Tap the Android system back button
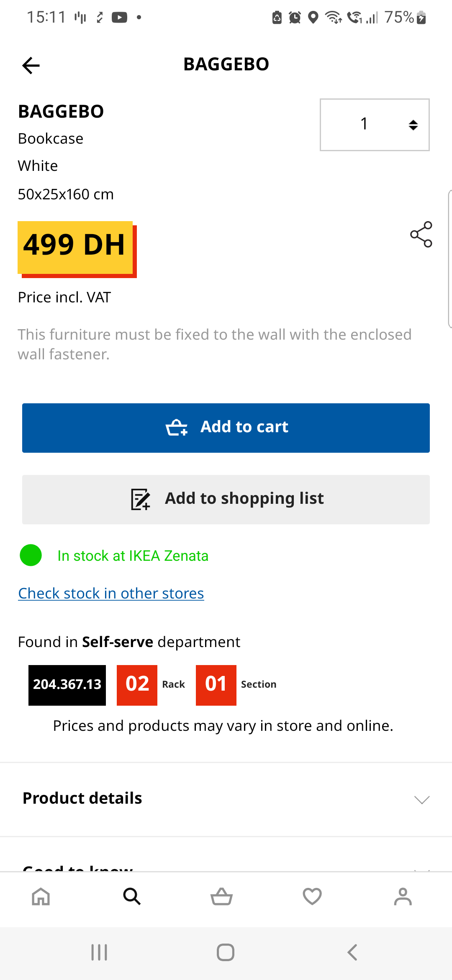The image size is (452, 980). 352,952
